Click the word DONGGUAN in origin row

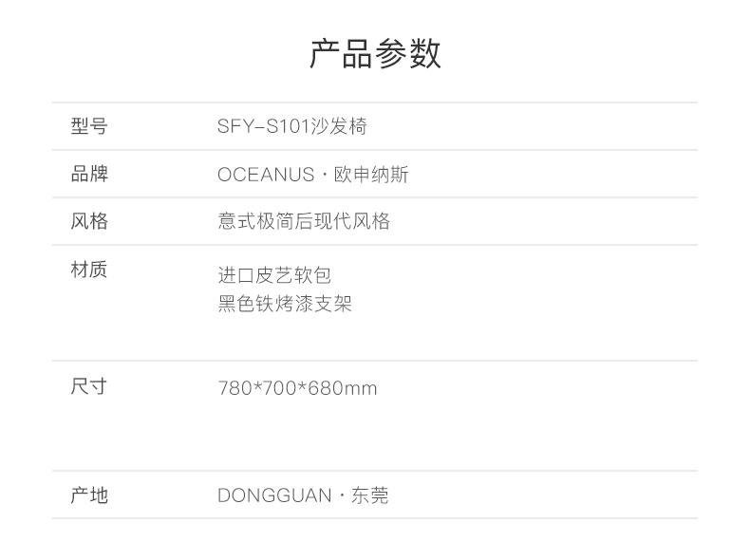pyautogui.click(x=274, y=495)
